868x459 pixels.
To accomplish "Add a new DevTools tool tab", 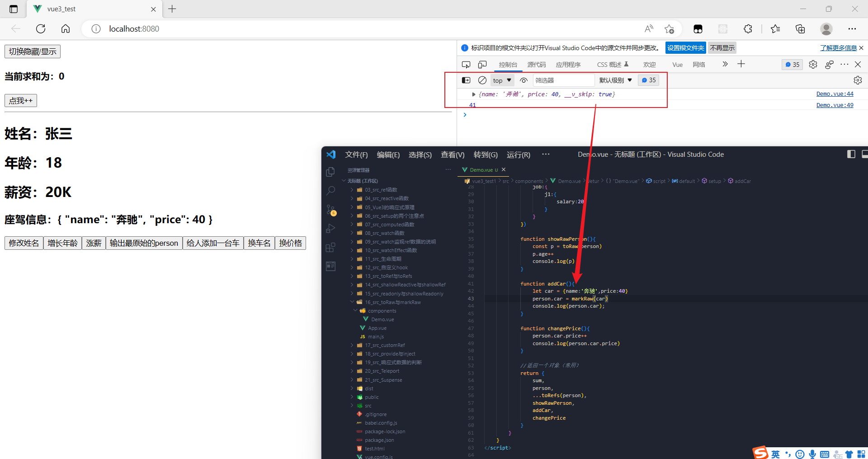I will [741, 64].
